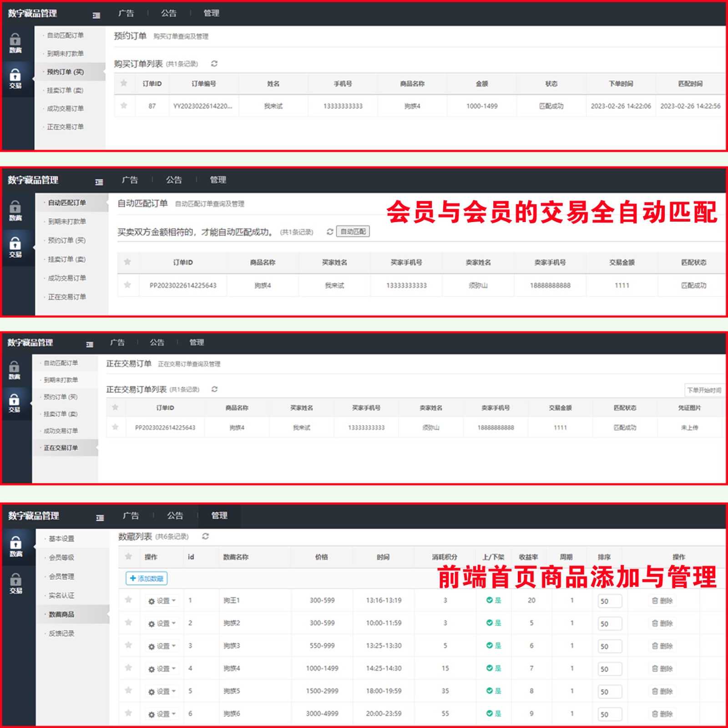Expand the 设置 dropdown for 狗族3
The height and width of the screenshot is (728, 728).
[x=162, y=646]
